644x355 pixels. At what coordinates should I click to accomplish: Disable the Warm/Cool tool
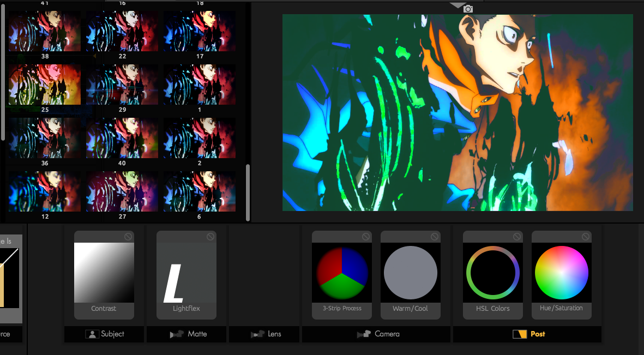point(434,237)
